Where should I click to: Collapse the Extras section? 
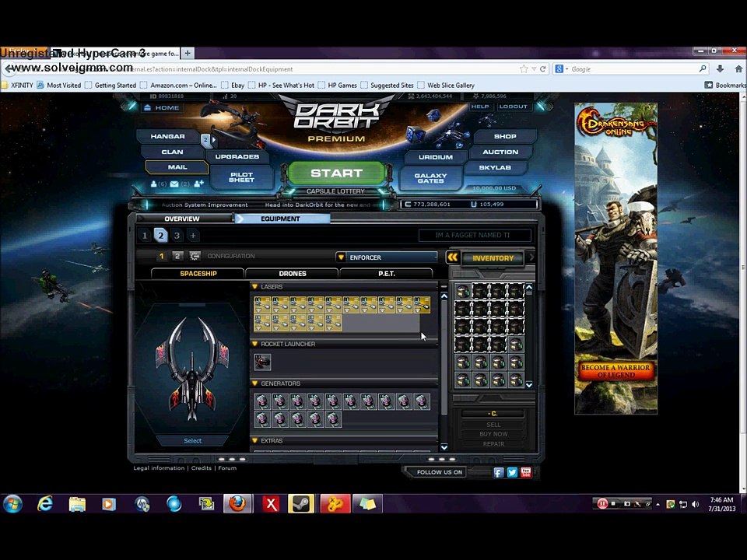click(255, 441)
